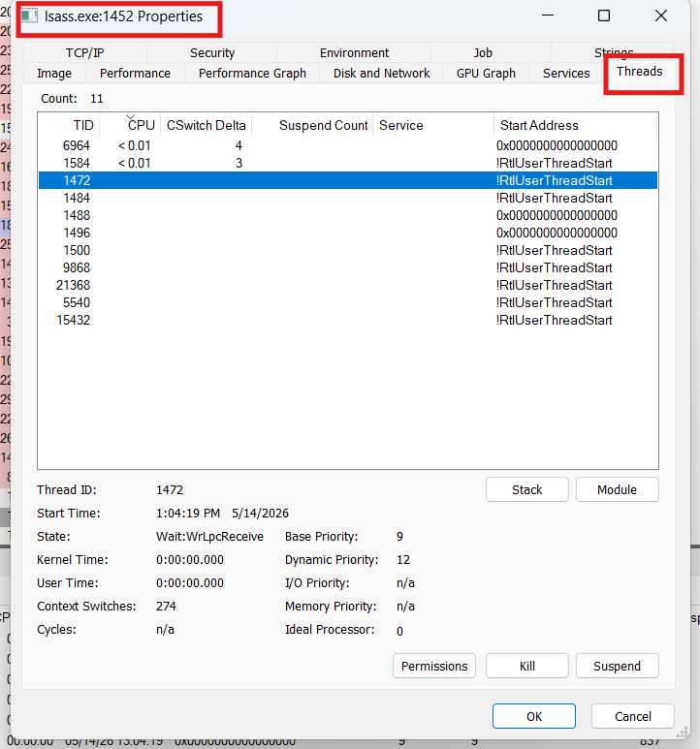Maximize the Properties window
The image size is (700, 749).
[604, 16]
